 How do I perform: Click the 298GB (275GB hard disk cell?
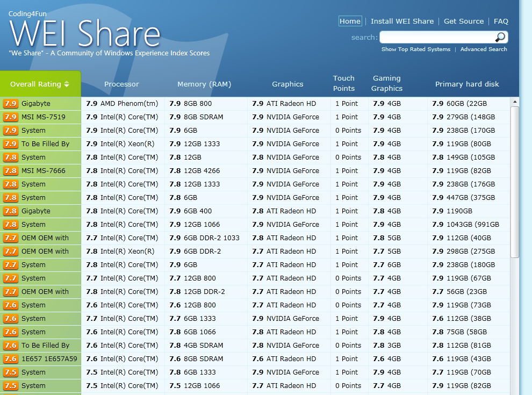[469, 252]
